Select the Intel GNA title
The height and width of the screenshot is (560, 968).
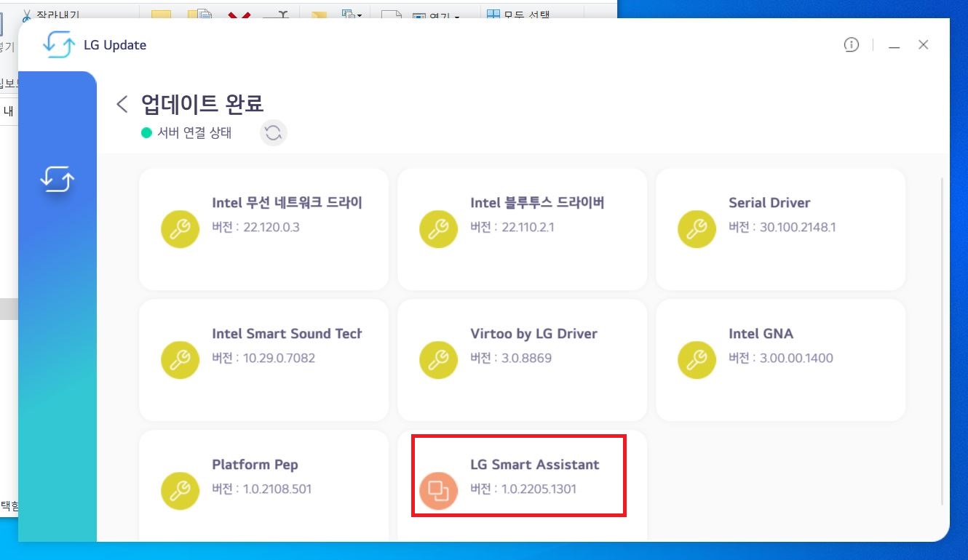coord(761,334)
